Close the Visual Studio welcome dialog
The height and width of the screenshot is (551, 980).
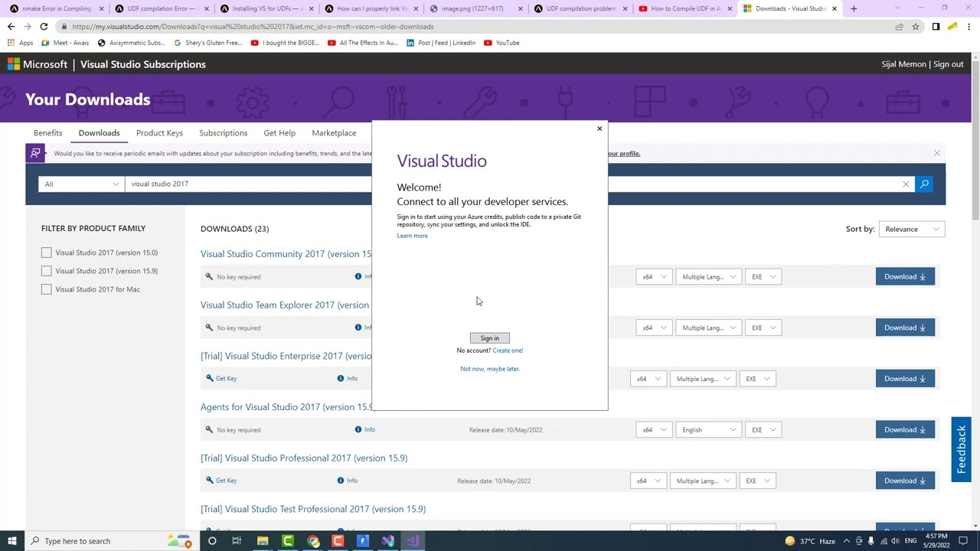tap(599, 129)
